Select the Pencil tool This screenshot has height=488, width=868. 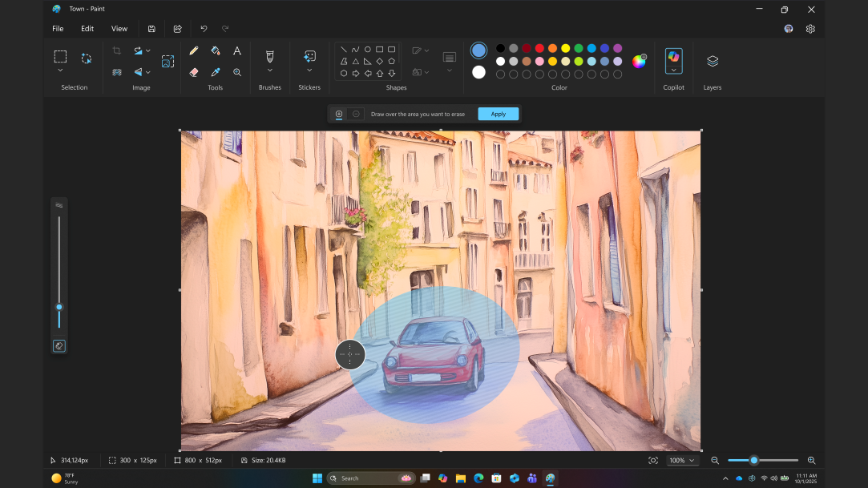(x=193, y=50)
